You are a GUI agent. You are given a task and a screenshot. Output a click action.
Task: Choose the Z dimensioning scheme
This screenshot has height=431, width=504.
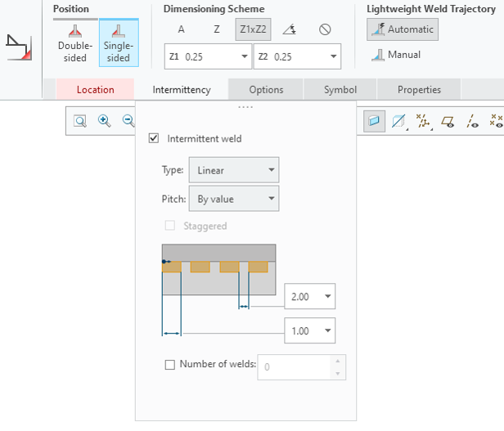pos(217,29)
